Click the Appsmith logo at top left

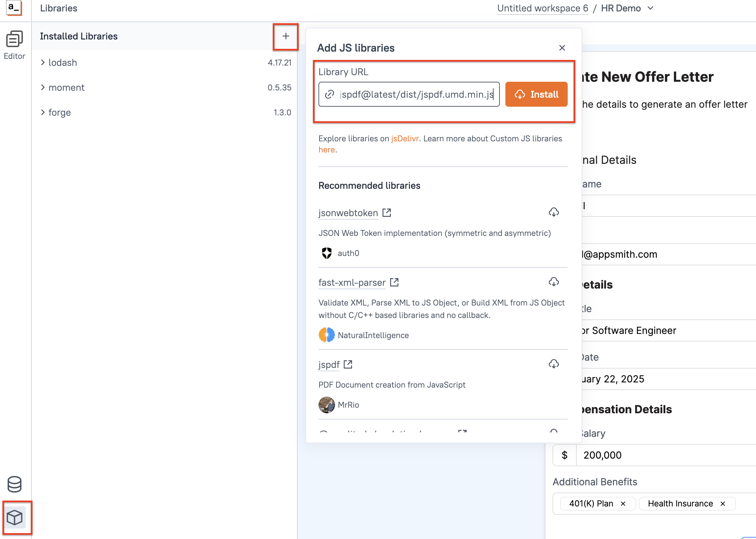14,8
